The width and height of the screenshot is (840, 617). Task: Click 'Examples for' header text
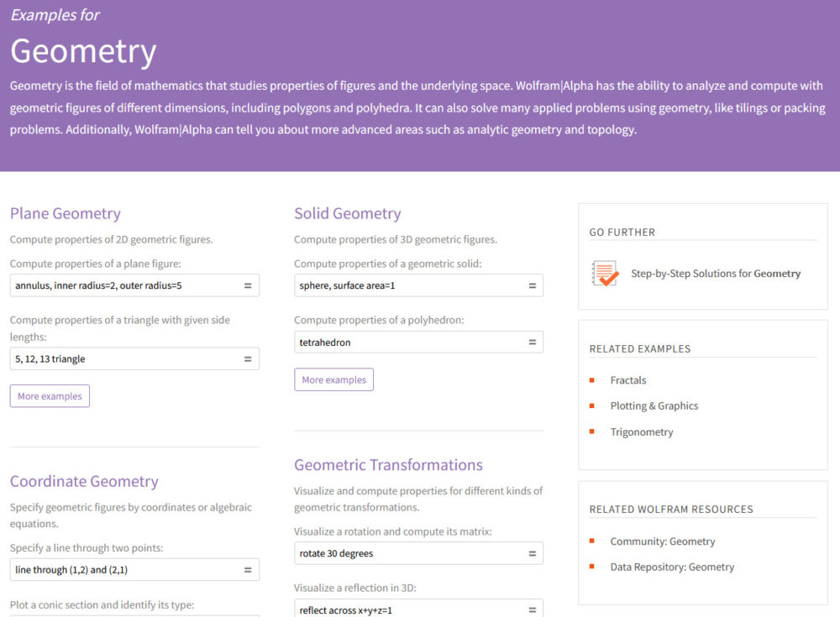click(55, 15)
